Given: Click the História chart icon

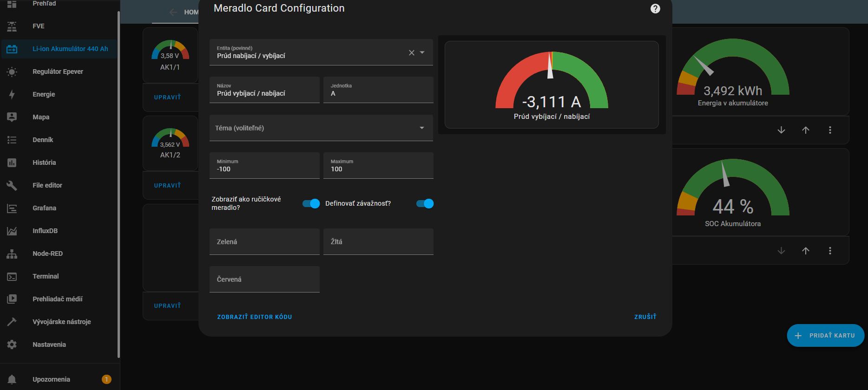Looking at the screenshot, I should point(12,162).
